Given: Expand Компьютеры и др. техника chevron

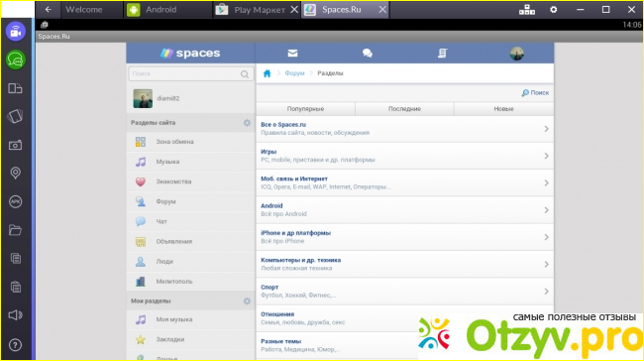Looking at the screenshot, I should point(546,265).
